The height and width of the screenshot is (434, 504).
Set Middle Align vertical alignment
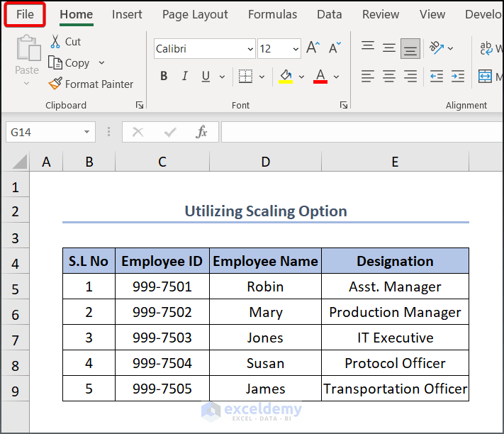(389, 48)
